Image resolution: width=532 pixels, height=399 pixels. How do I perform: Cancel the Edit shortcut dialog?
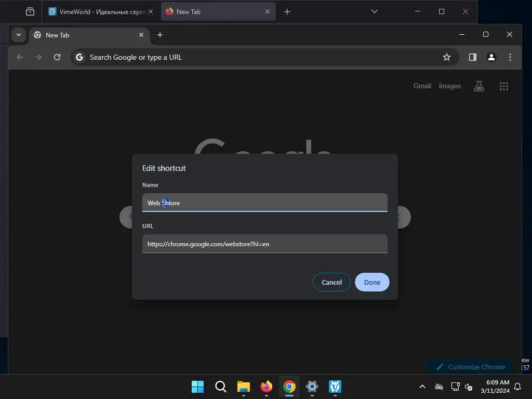331,282
